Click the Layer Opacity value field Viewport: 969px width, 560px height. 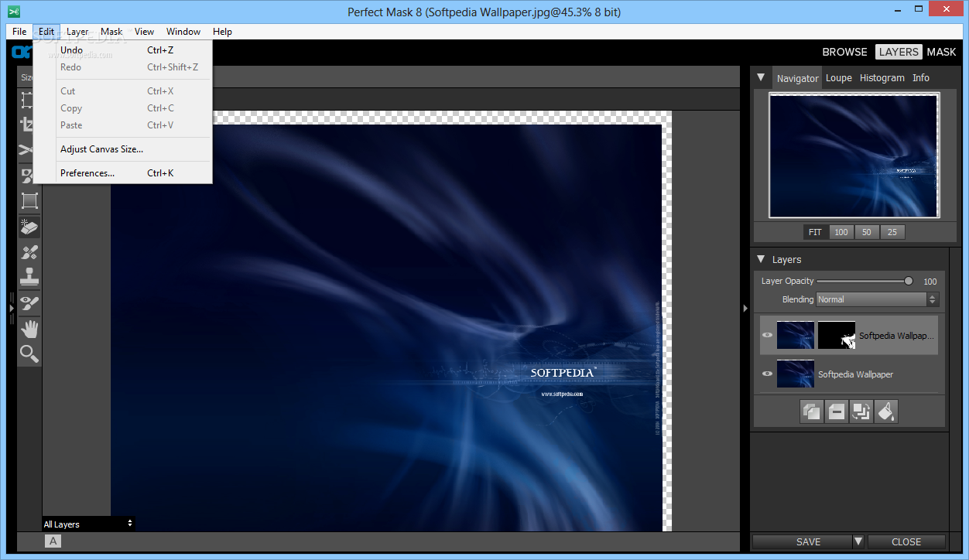point(930,282)
